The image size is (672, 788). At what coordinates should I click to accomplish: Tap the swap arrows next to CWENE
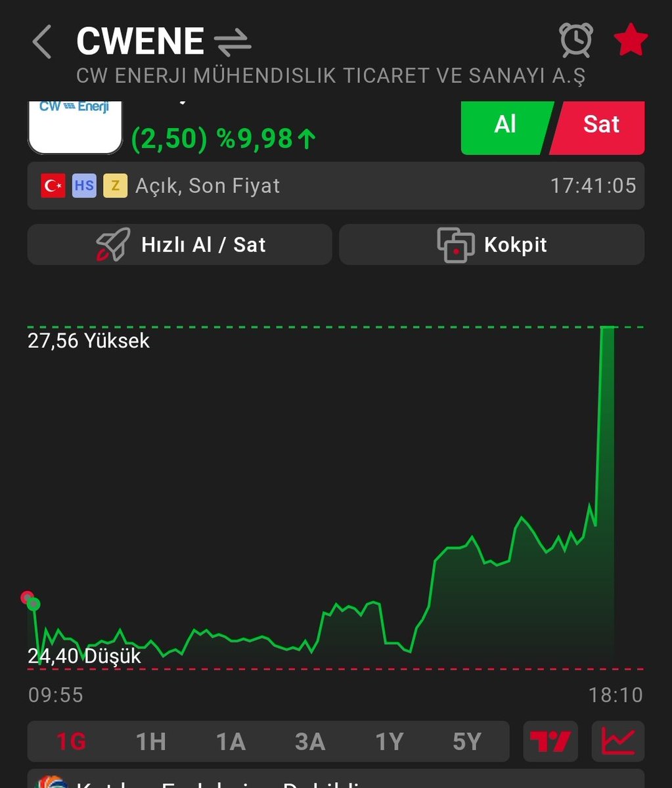(233, 43)
